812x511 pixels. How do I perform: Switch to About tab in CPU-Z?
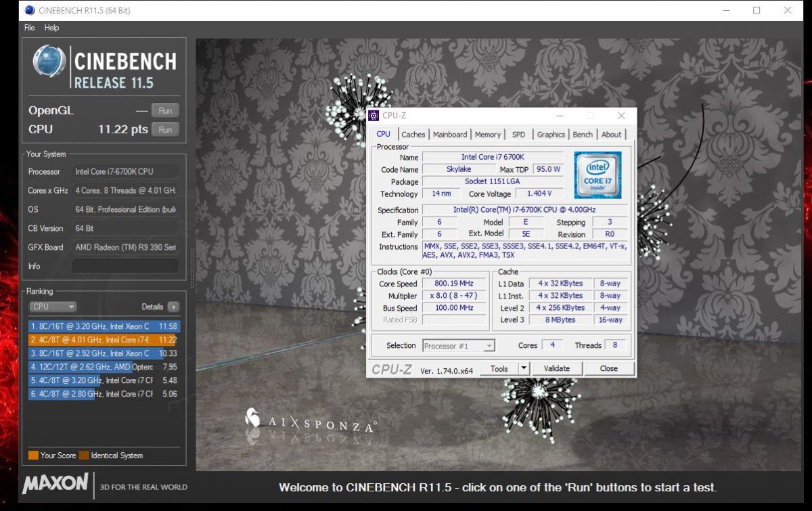pos(611,135)
